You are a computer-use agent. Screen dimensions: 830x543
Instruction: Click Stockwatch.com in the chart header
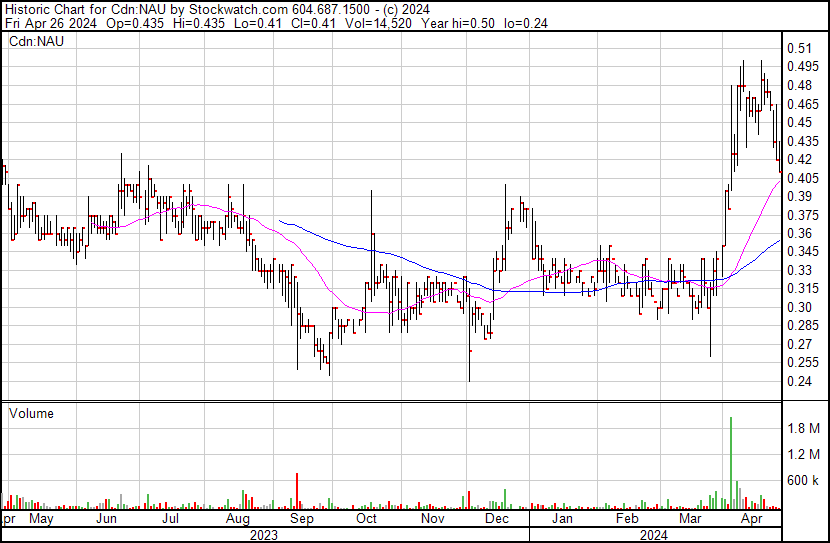click(x=234, y=9)
